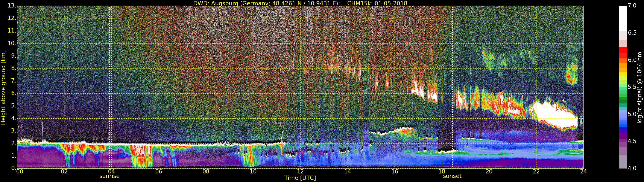This screenshot has height=182, width=644.
Task: Click the '13.' height-axis tick label
Action: coord(12,6)
